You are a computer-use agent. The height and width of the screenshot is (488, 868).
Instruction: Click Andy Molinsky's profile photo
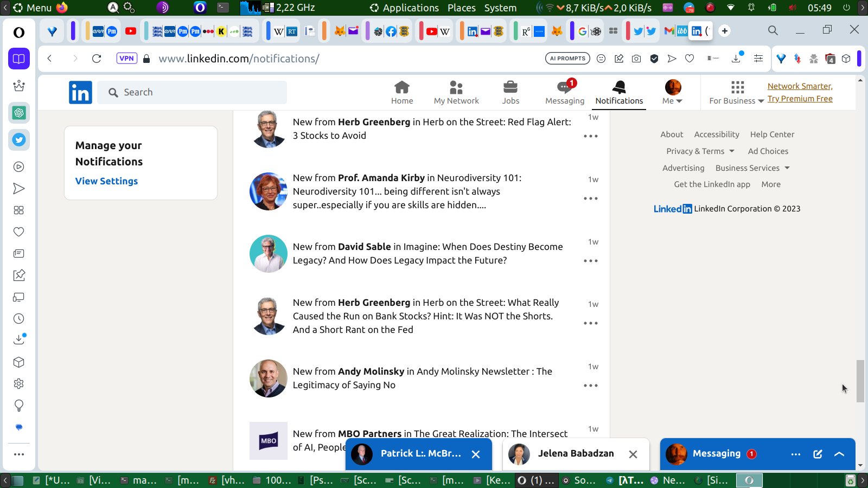(269, 378)
